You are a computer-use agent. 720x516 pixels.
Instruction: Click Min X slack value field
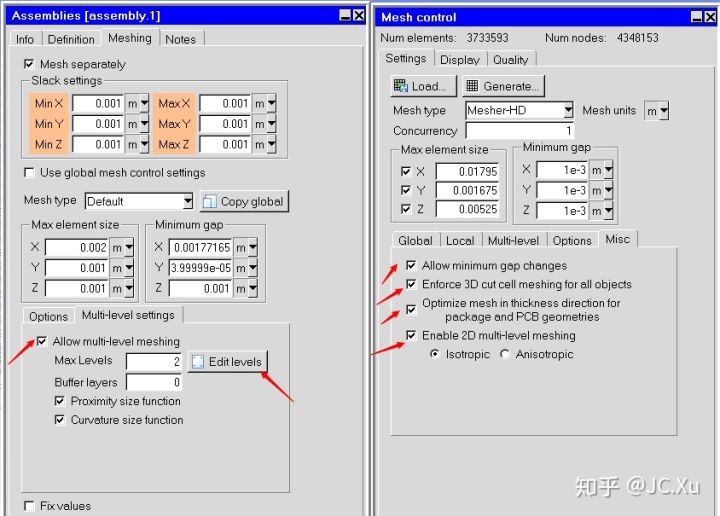click(98, 104)
